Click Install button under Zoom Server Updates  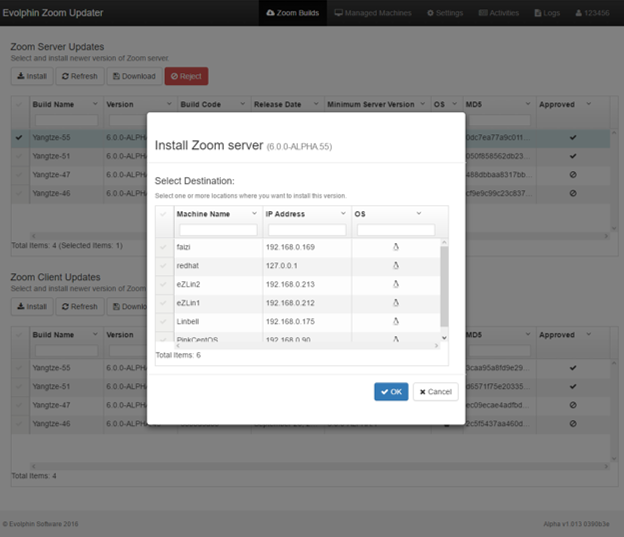[x=32, y=76]
